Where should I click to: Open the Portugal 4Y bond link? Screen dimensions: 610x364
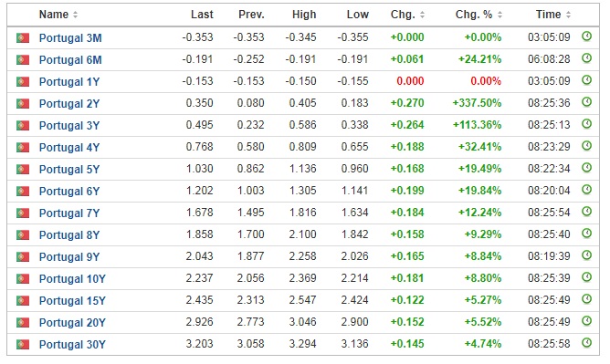(x=69, y=148)
